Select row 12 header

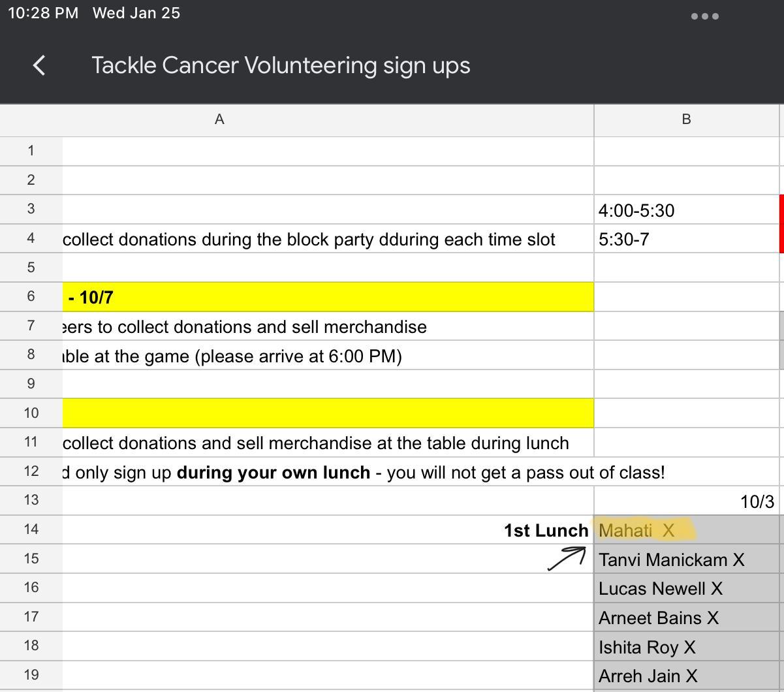[x=31, y=471]
